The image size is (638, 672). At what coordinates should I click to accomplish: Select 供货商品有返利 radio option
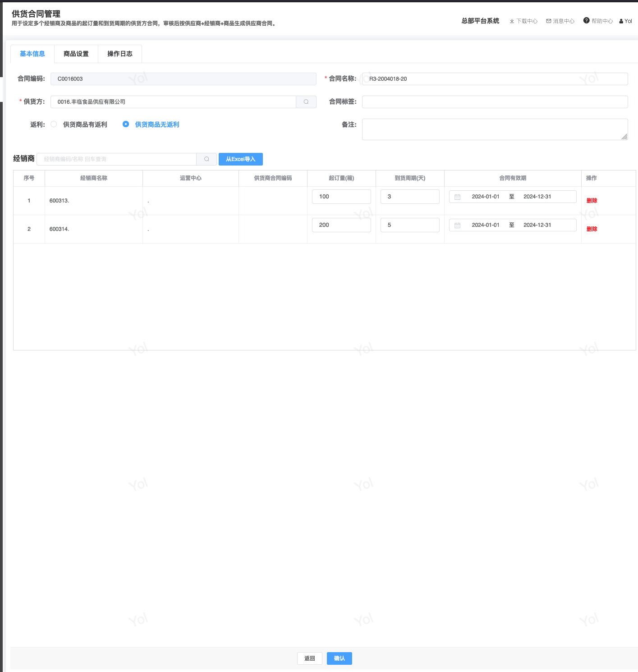(x=54, y=124)
